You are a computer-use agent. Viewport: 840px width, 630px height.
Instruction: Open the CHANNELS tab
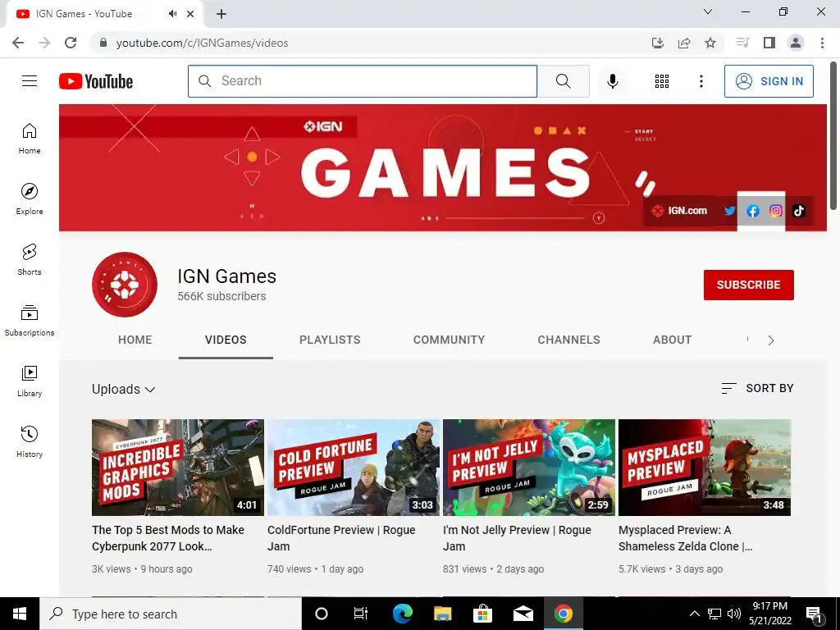click(569, 340)
